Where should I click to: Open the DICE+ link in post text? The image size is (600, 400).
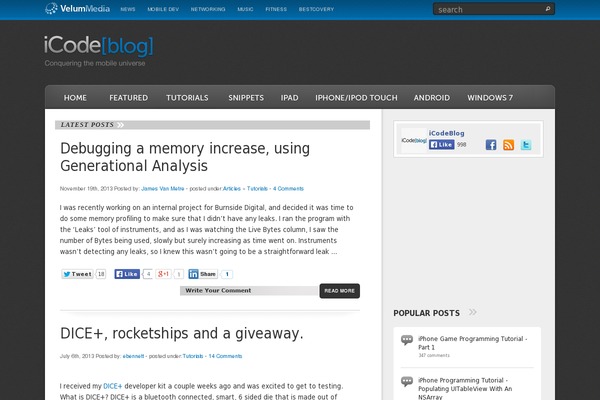(113, 386)
